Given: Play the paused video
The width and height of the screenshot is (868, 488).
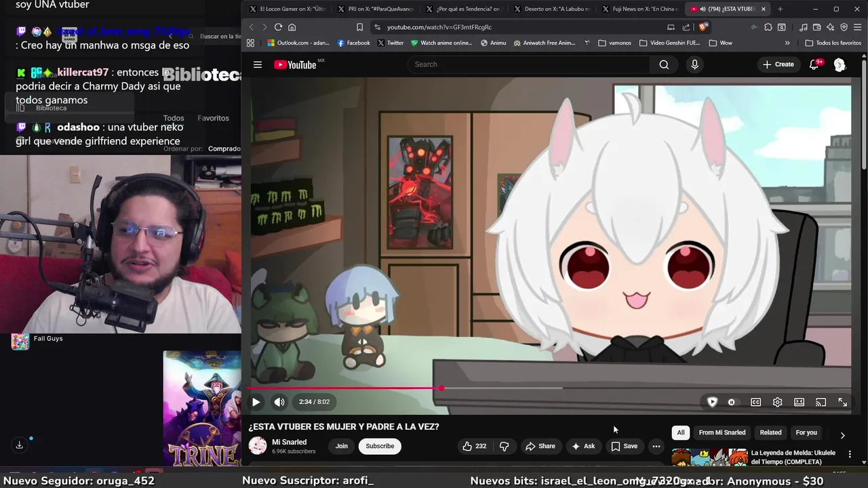Looking at the screenshot, I should (256, 402).
